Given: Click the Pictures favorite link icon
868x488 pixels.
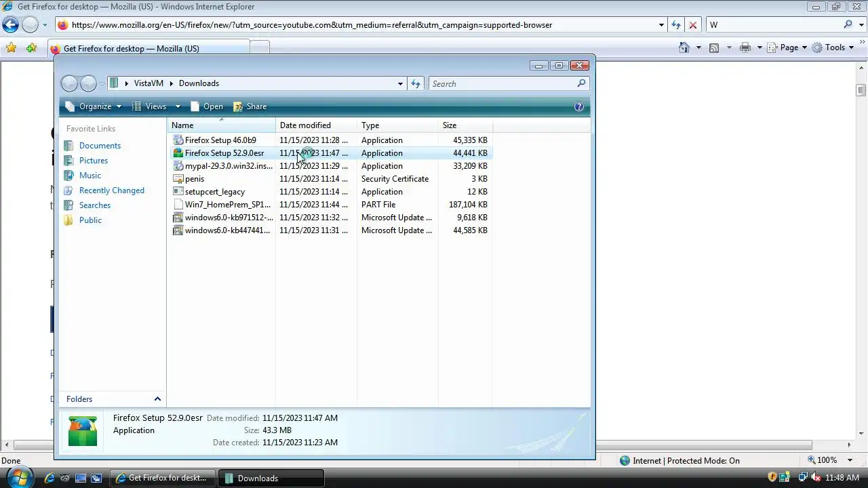Looking at the screenshot, I should [68, 161].
